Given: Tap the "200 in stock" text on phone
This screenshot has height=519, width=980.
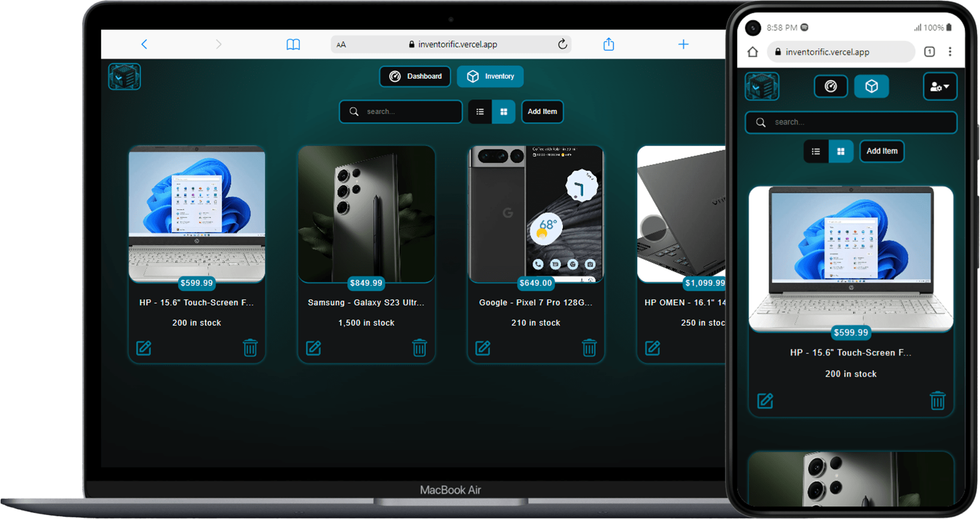Looking at the screenshot, I should coord(851,374).
